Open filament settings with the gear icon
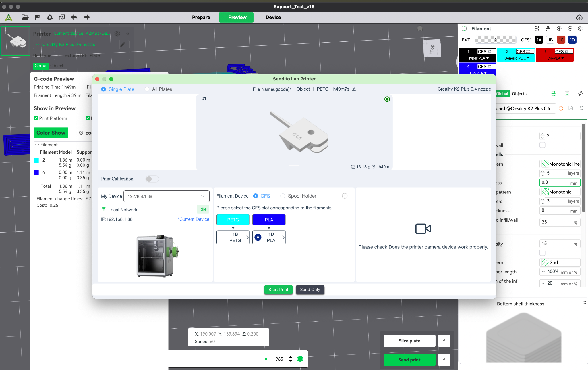 coord(580,28)
